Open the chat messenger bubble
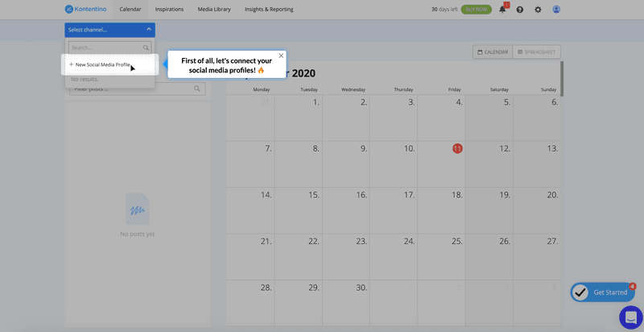644x332 pixels. 630,317
